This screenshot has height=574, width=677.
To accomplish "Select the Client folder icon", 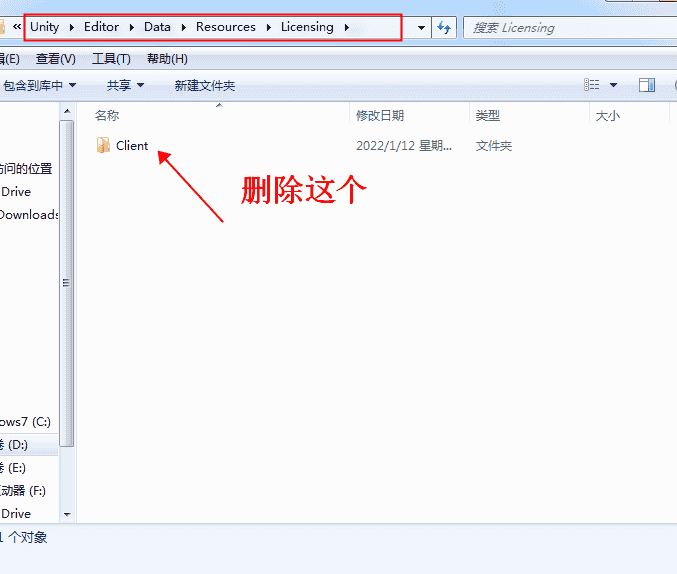I will click(x=103, y=145).
